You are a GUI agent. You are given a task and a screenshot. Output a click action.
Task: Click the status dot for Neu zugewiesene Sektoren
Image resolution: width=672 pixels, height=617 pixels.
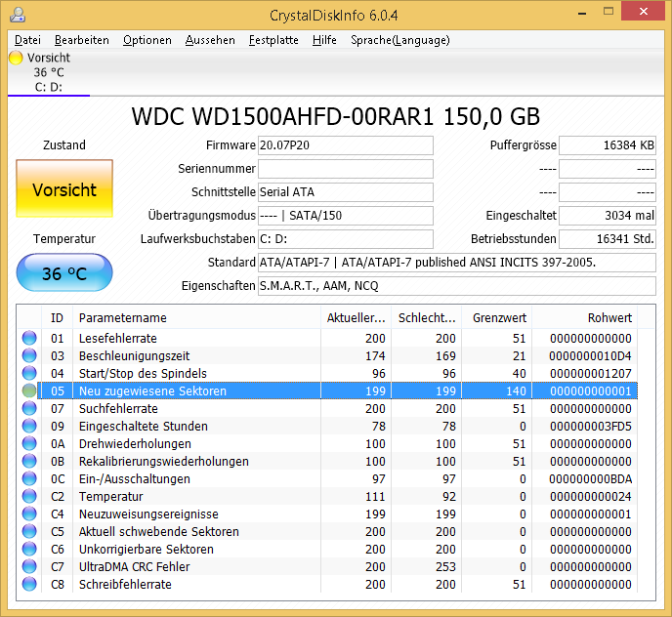[x=29, y=391]
